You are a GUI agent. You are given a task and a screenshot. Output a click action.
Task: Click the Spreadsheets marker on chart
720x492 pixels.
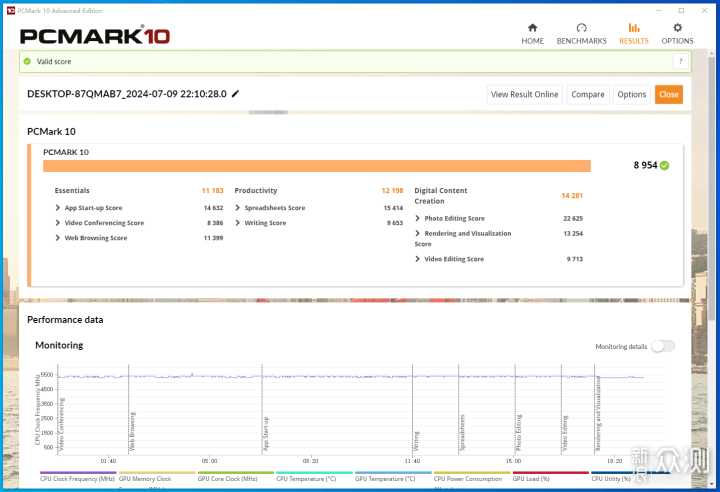pos(462,432)
